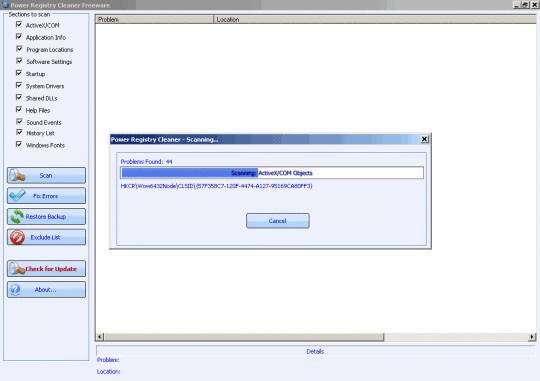540x381 pixels.
Task: Click the Fix Errors button label
Action: pyautogui.click(x=45, y=196)
